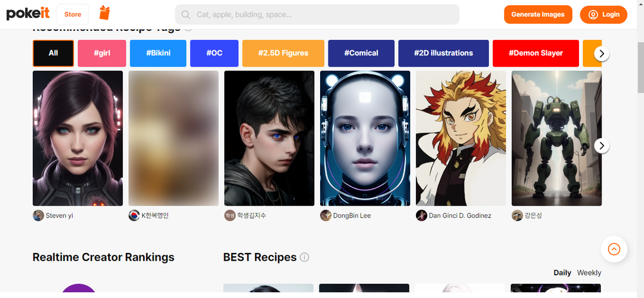
Task: Click the magnifier icon in search bar
Action: click(x=185, y=15)
